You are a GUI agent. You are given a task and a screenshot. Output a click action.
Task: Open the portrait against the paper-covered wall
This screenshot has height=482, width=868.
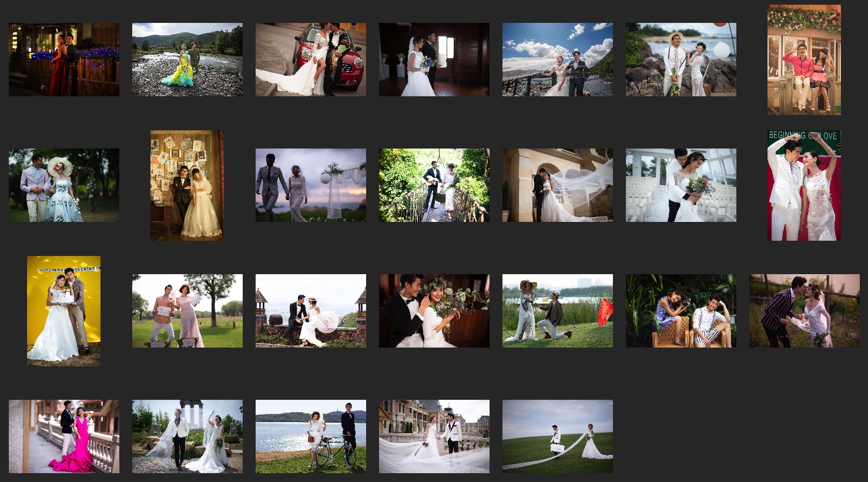[187, 185]
